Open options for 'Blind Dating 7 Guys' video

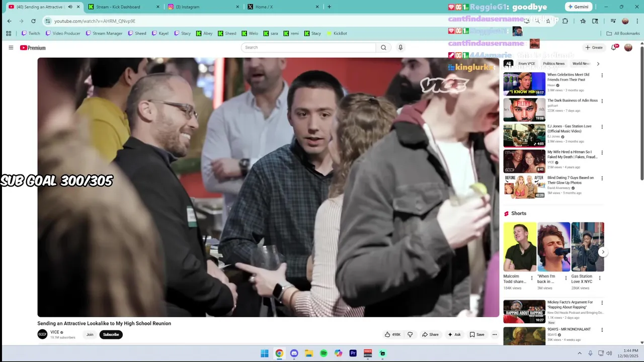602,178
